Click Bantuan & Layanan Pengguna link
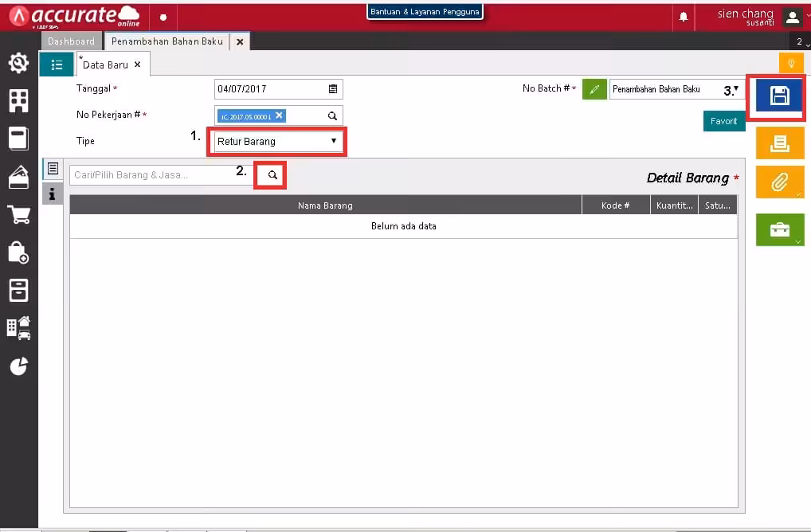 click(x=425, y=12)
